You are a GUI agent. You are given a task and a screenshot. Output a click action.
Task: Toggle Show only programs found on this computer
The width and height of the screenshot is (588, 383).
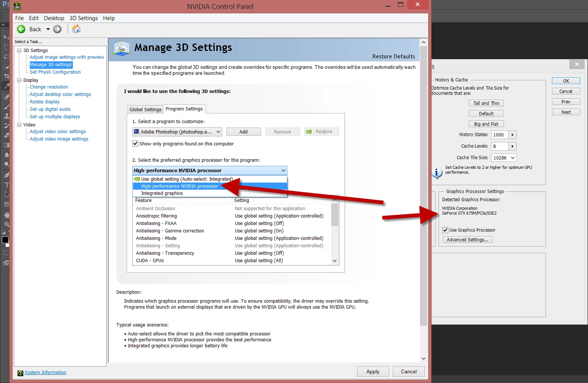coord(135,144)
